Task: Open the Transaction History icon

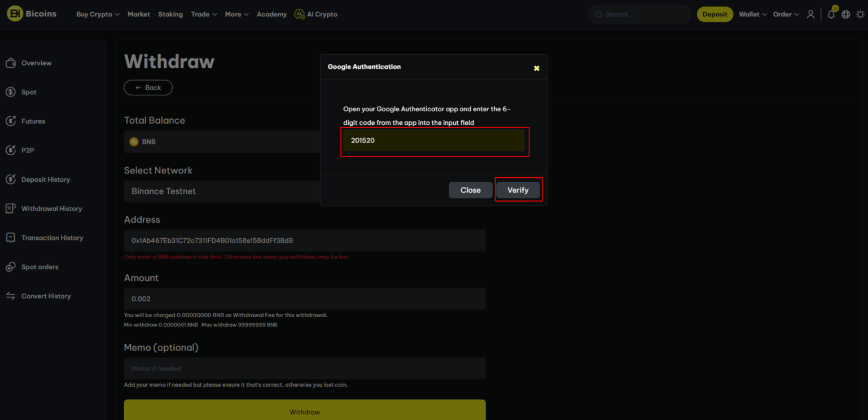Action: (11, 238)
